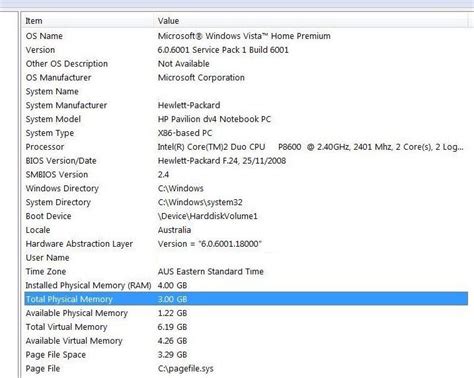Select the Locale row

pyautogui.click(x=246, y=230)
